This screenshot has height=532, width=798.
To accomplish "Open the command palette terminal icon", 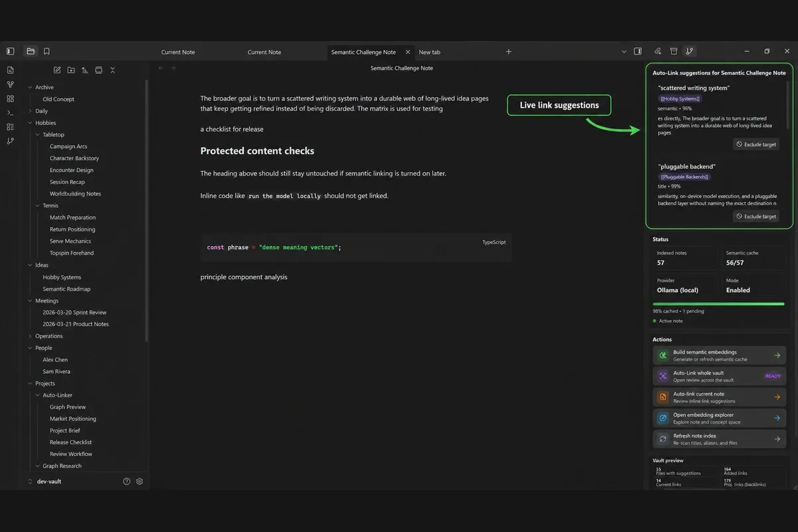I will 10,112.
